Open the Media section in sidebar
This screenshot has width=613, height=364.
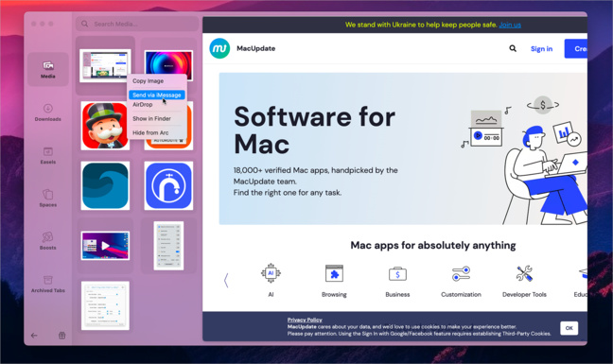tap(48, 69)
